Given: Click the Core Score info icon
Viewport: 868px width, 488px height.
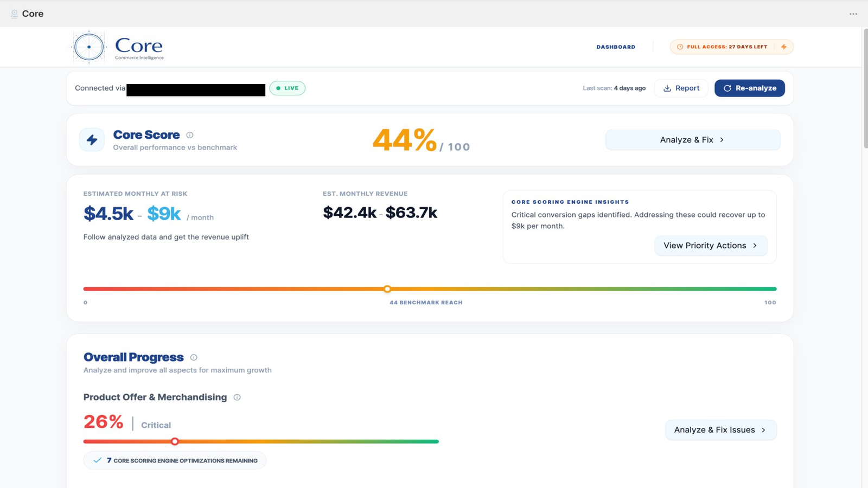Looking at the screenshot, I should click(190, 135).
